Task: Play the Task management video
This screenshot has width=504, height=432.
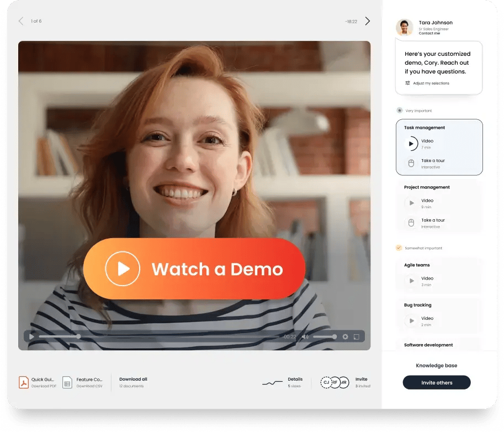Action: tap(411, 144)
